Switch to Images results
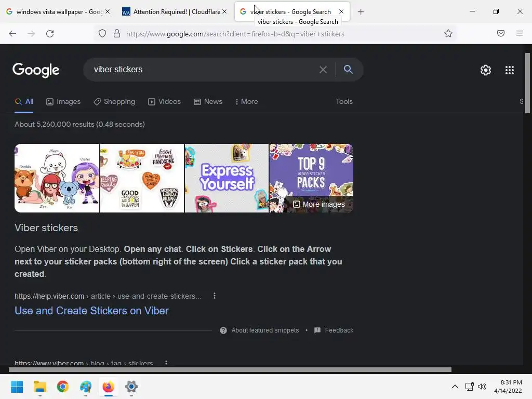This screenshot has height=399, width=532. (x=63, y=101)
